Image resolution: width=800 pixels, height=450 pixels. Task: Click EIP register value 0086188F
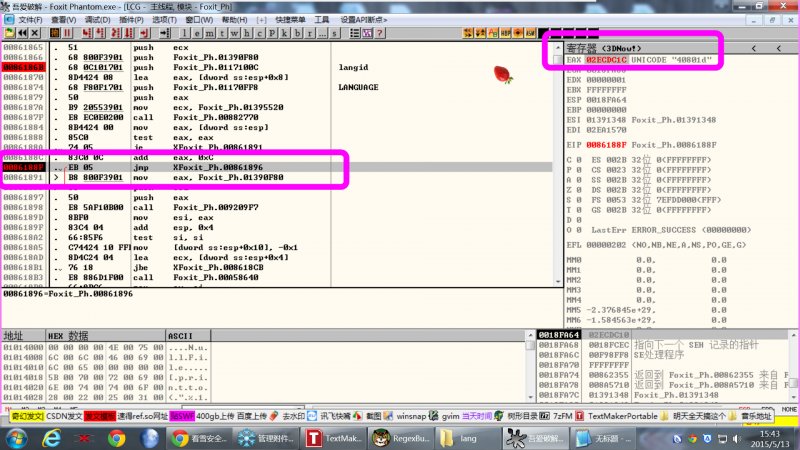pyautogui.click(x=606, y=145)
